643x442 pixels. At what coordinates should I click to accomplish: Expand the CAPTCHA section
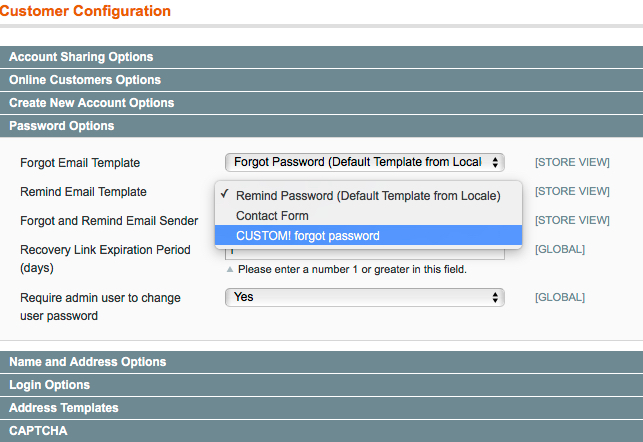click(x=322, y=431)
